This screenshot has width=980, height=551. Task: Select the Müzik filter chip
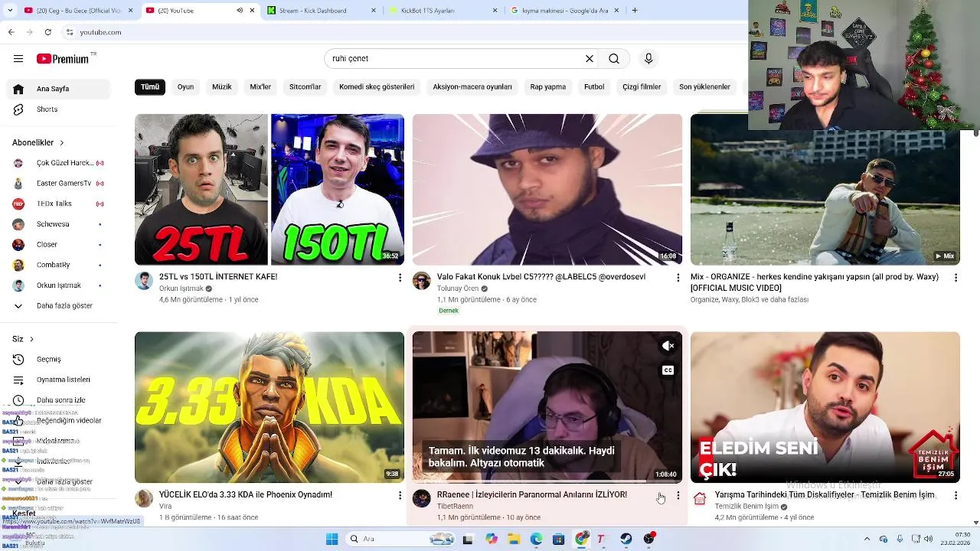(221, 87)
